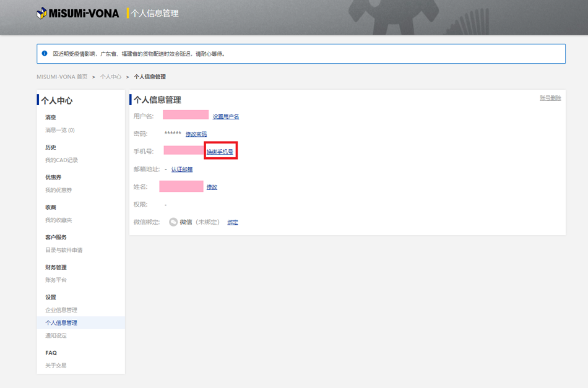Open 账务平台 under 财务管理

point(56,280)
